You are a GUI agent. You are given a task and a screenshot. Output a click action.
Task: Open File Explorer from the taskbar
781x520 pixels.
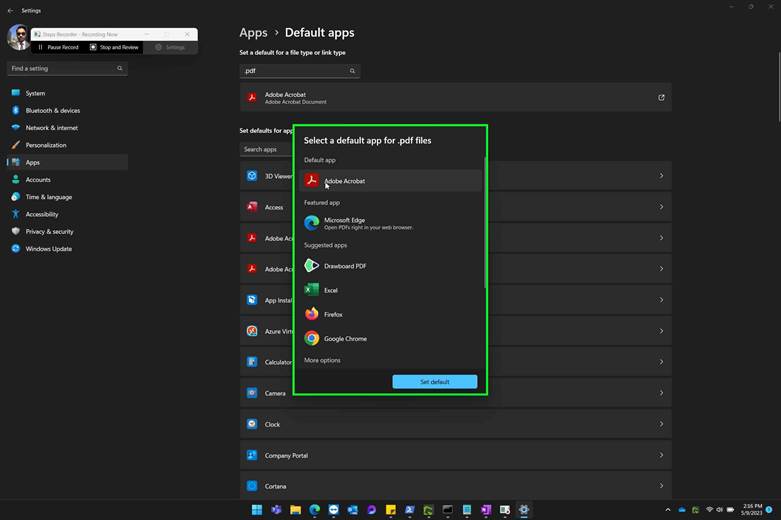pyautogui.click(x=295, y=510)
